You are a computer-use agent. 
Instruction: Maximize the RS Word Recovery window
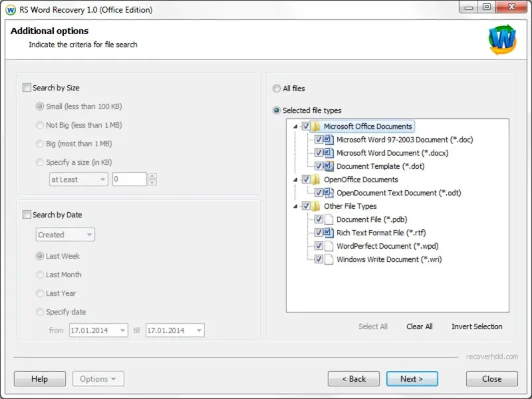(x=487, y=7)
